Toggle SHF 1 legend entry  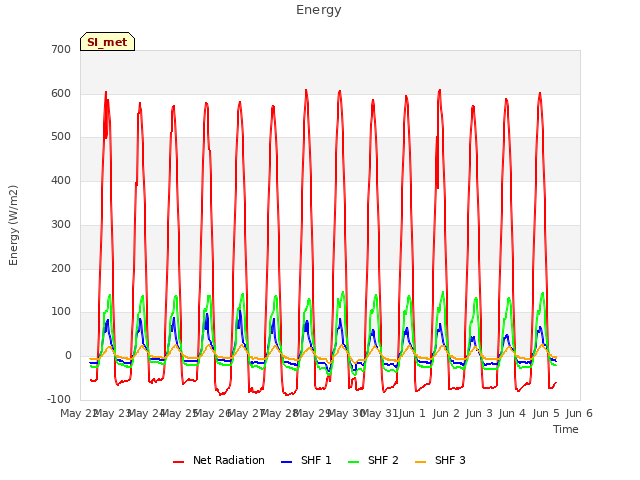click(x=306, y=460)
